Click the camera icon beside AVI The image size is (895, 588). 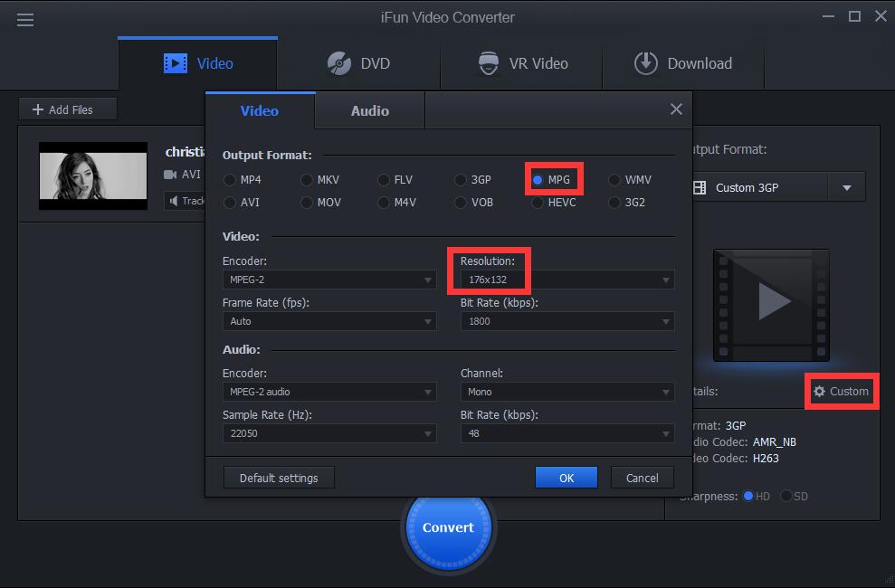169,175
